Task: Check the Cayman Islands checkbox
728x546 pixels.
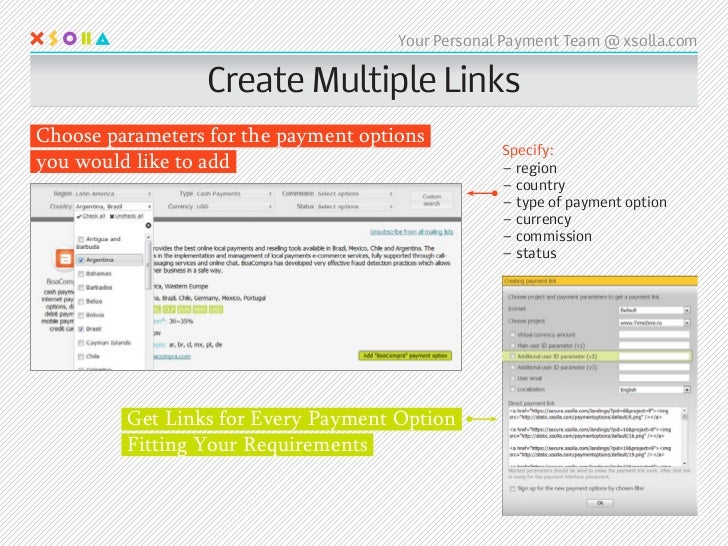Action: pos(81,343)
